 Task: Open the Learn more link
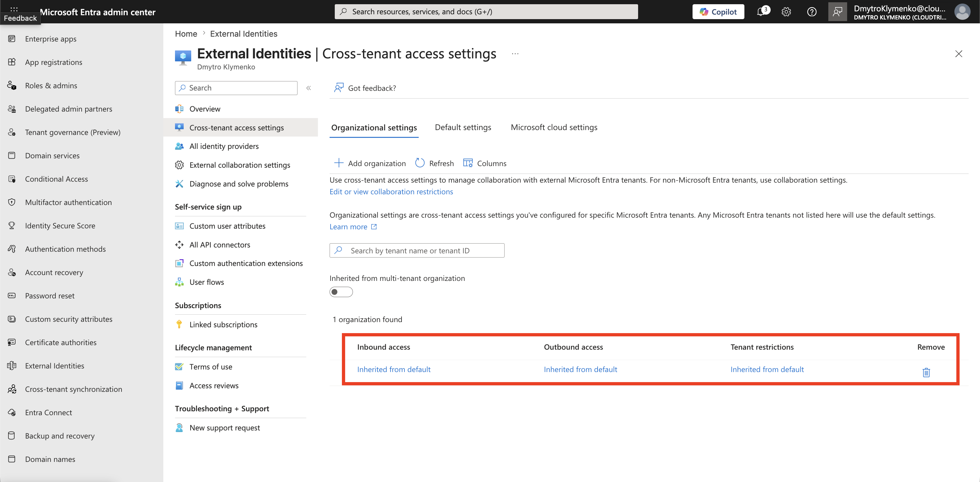(x=353, y=226)
